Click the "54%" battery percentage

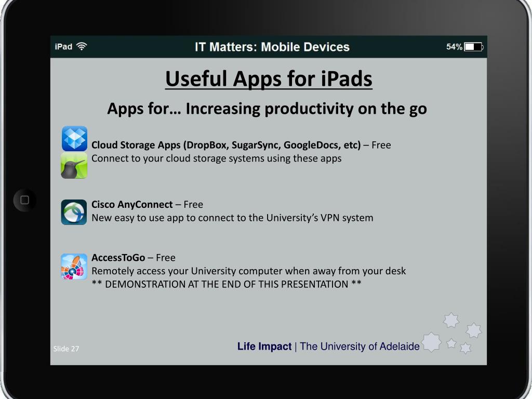coord(454,47)
